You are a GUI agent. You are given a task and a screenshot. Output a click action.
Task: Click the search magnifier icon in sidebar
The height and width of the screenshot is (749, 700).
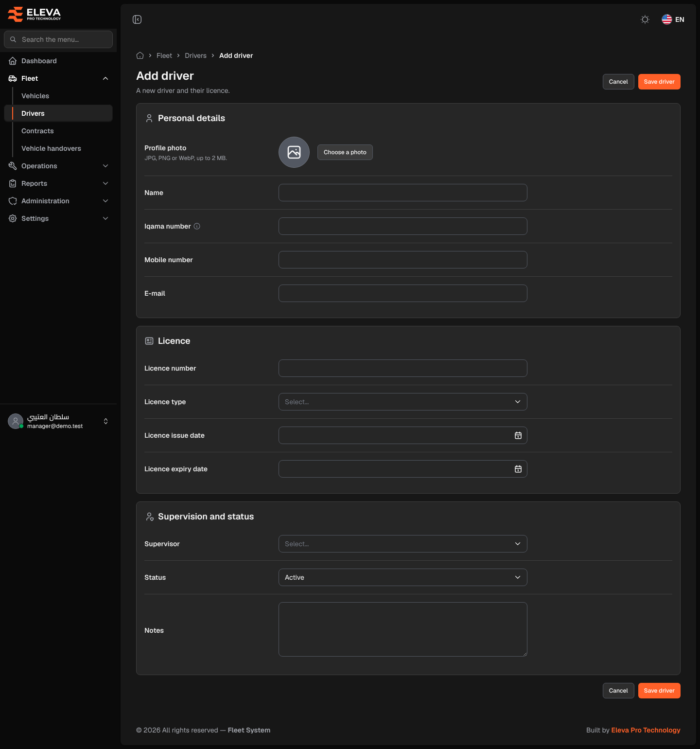coord(13,39)
